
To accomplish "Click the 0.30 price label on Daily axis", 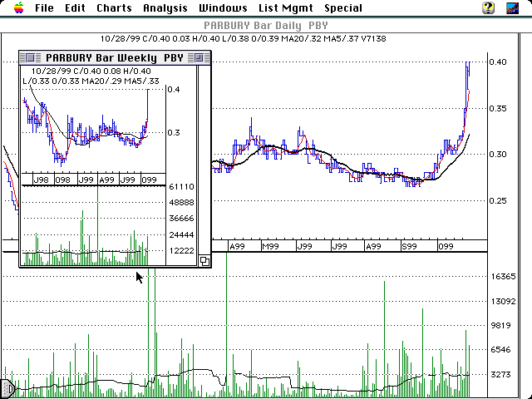I will coord(498,155).
